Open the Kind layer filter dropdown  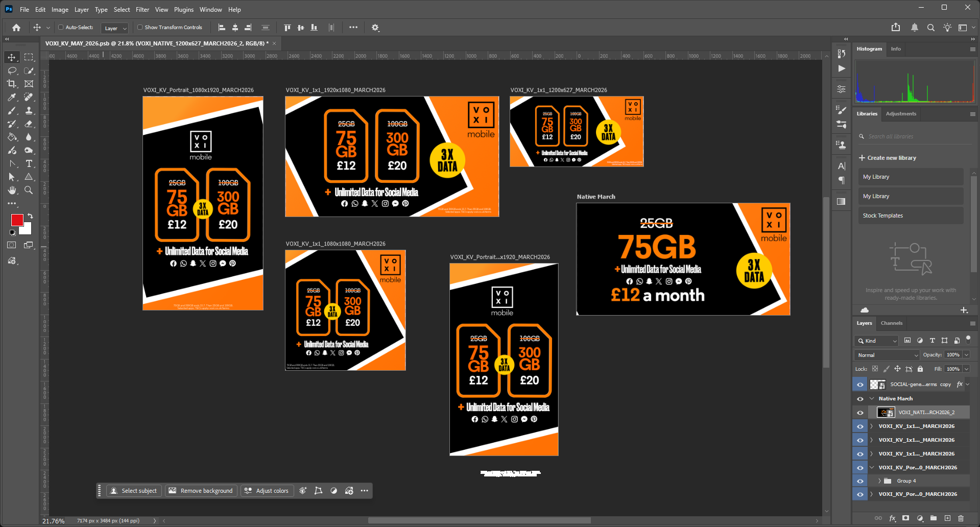click(876, 341)
